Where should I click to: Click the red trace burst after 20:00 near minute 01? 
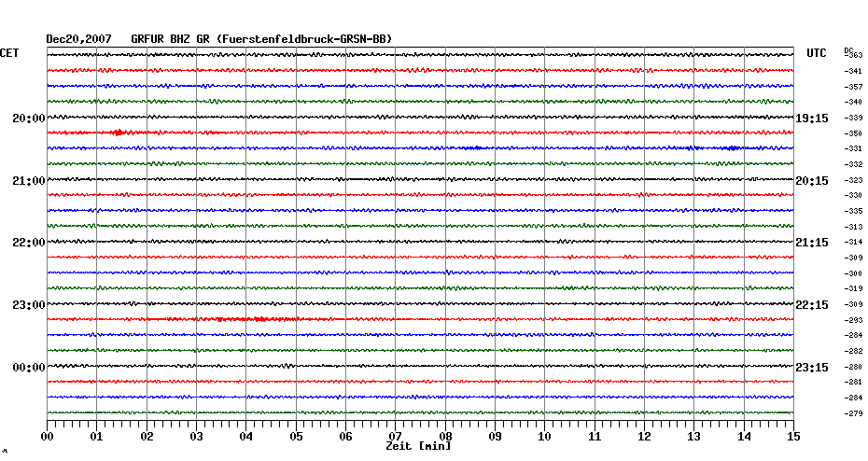(118, 133)
